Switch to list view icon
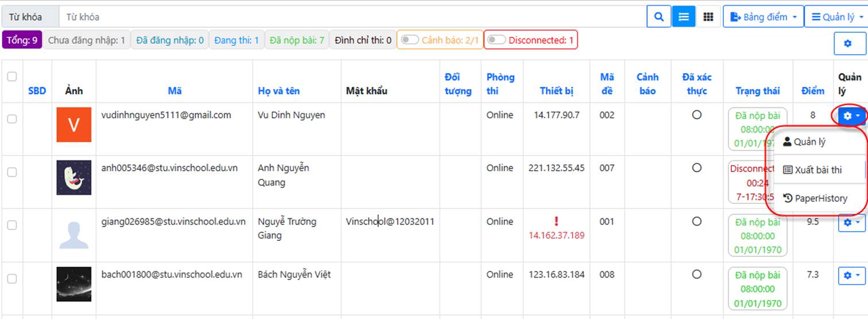Viewport: 868px width, 319px height. 684,17
